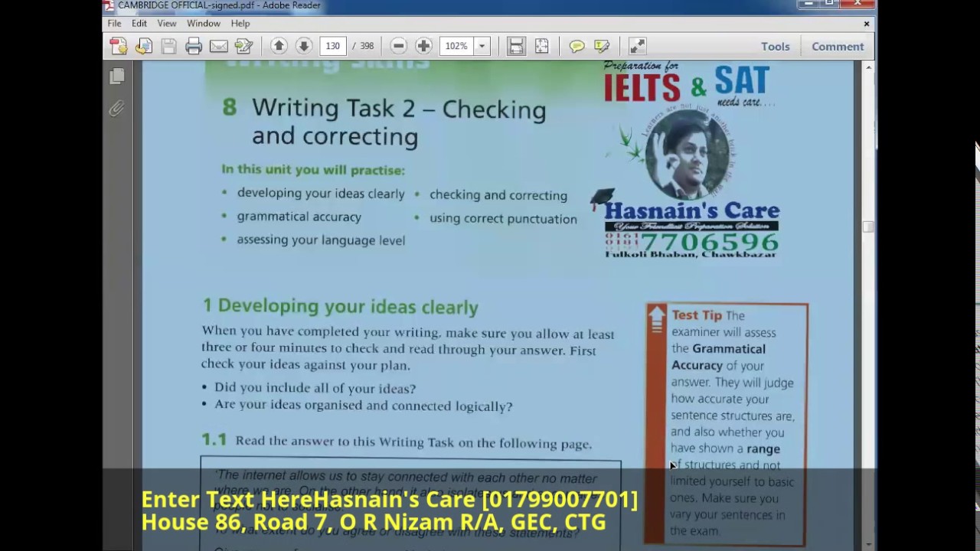Add a sticky note comment
This screenshot has width=980, height=551.
pos(577,47)
